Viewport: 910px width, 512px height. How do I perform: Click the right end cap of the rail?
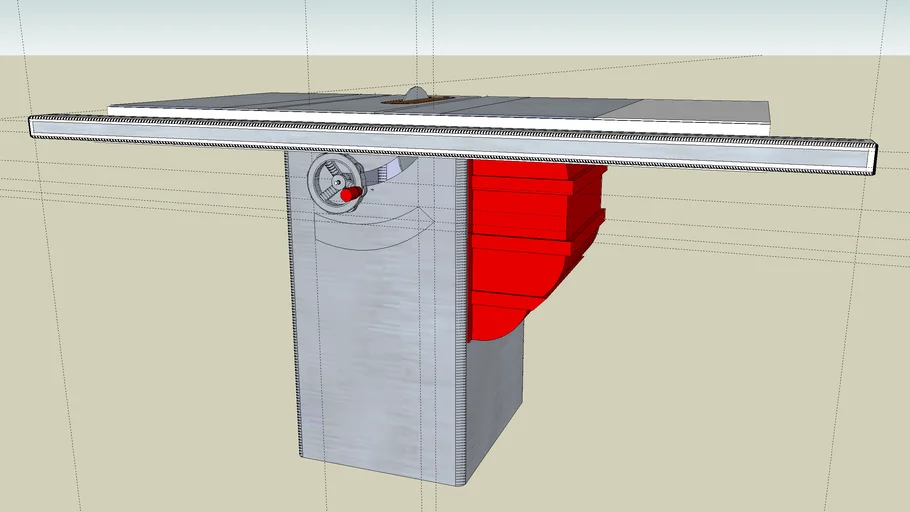tap(873, 158)
